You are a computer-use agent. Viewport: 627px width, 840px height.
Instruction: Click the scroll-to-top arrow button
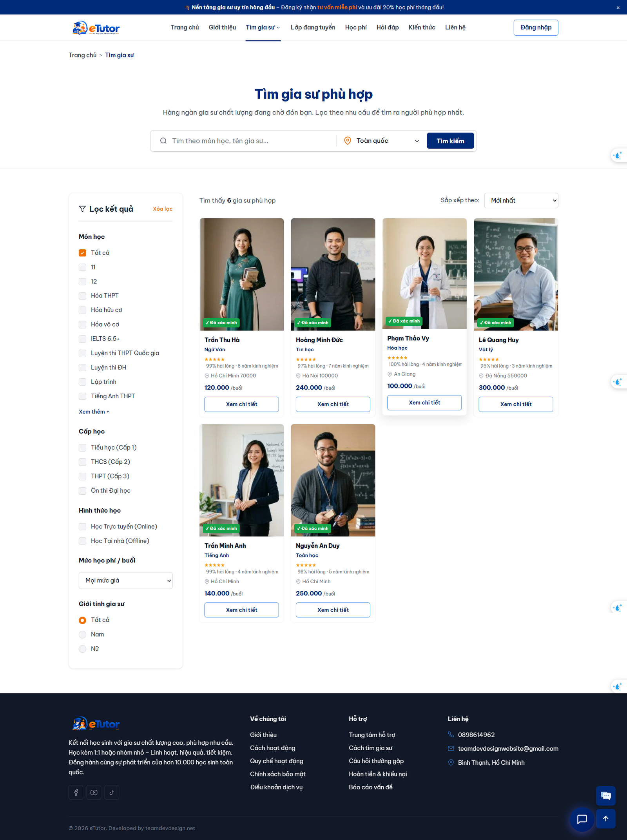[605, 818]
